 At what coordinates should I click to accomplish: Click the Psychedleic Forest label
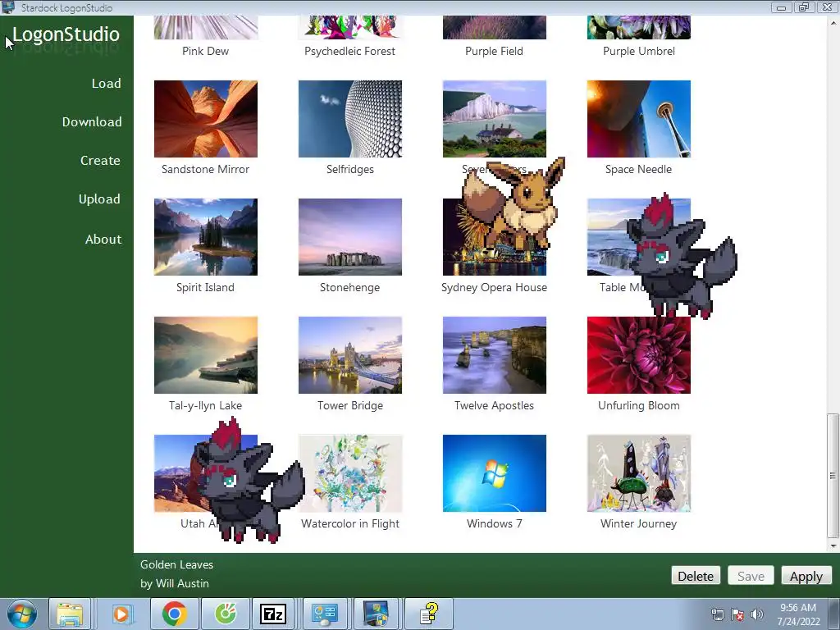tap(349, 52)
